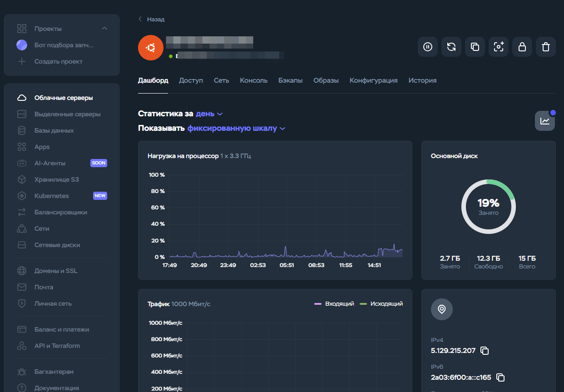Click the pause server icon button
Viewport: 564px width, 392px height.
click(x=428, y=47)
